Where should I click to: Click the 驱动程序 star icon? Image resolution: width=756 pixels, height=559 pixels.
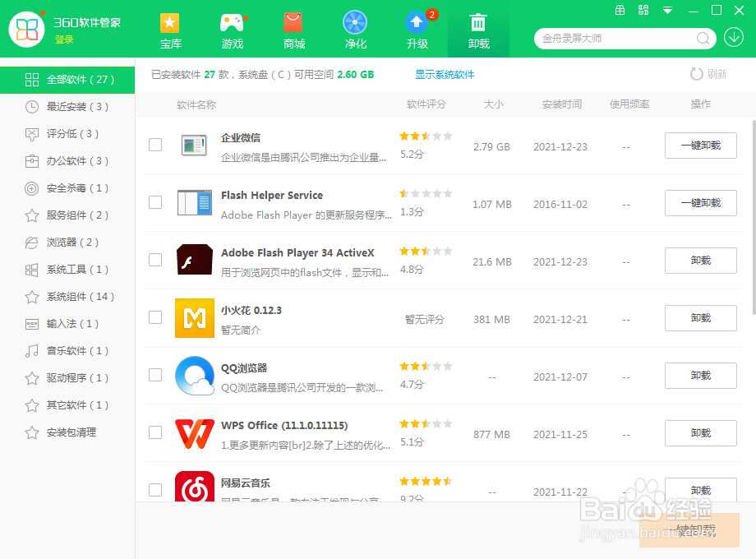(32, 378)
